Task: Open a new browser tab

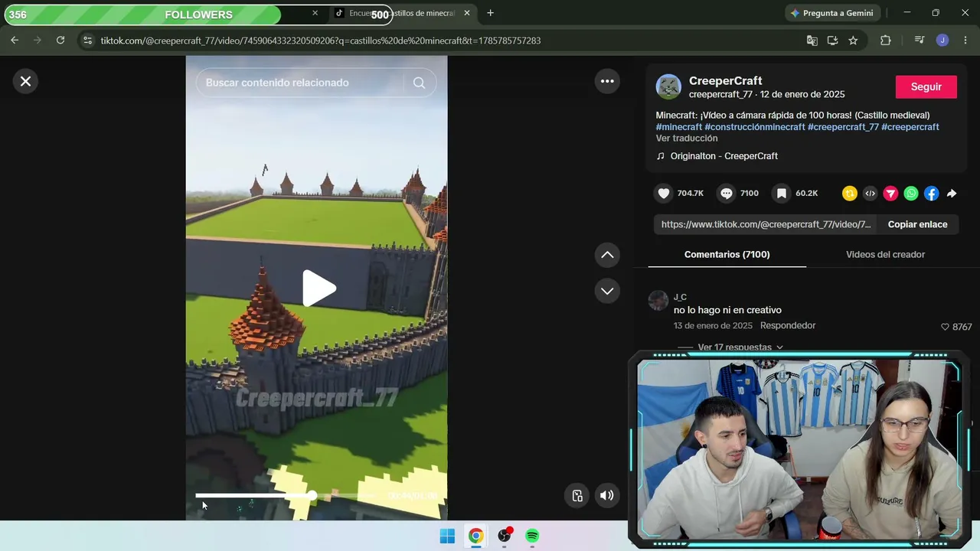Action: [490, 13]
